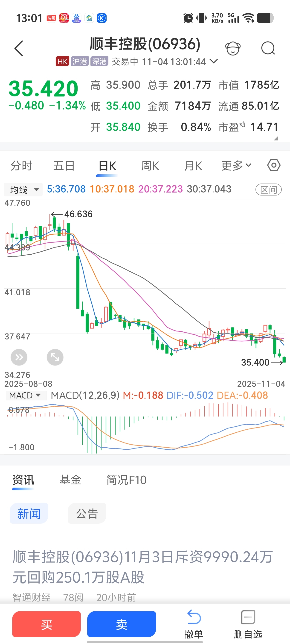Tap the blue K app notification icon
The width and height of the screenshot is (290, 644).
102,18
